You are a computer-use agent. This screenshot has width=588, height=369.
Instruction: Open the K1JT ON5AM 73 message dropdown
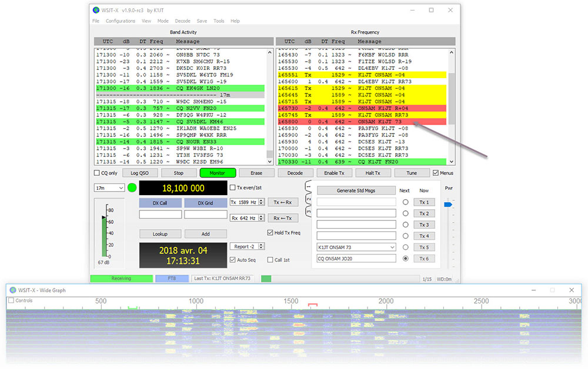pyautogui.click(x=356, y=247)
